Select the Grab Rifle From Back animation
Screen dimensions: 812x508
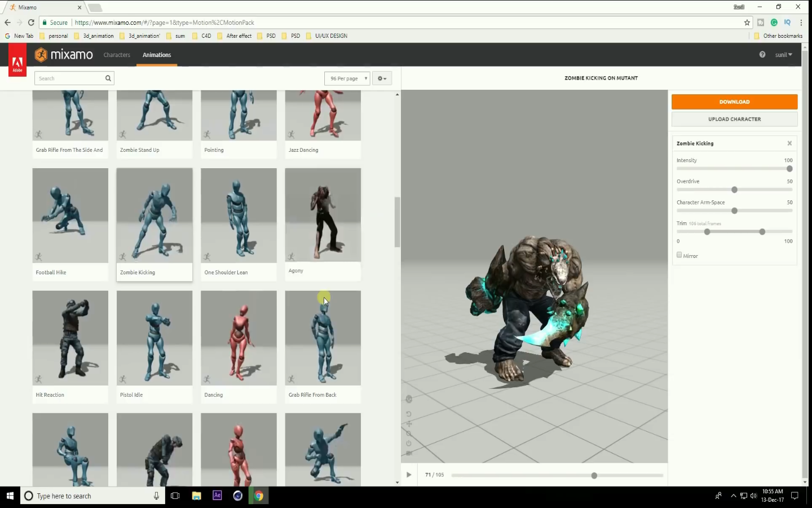click(x=323, y=347)
